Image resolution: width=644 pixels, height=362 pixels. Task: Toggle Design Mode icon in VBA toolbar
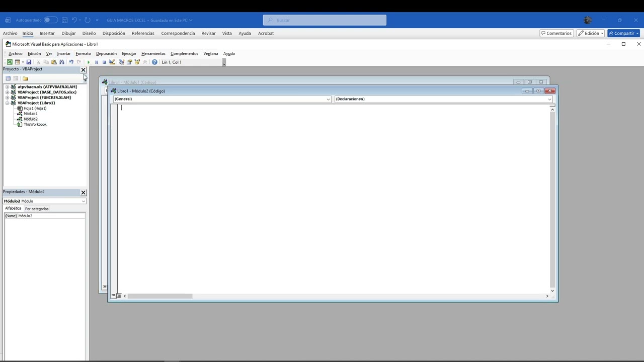[x=112, y=62]
